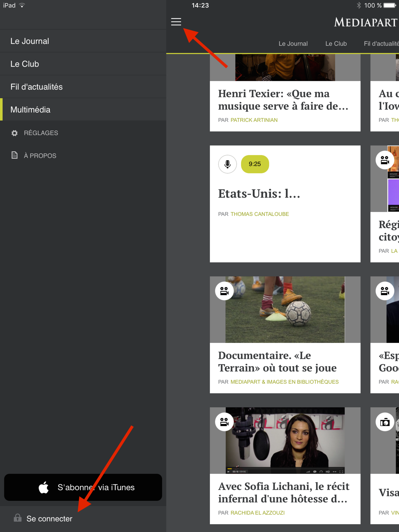Open Documentaire «Le Terrain» headline
This screenshot has height=532, width=399.
(277, 362)
